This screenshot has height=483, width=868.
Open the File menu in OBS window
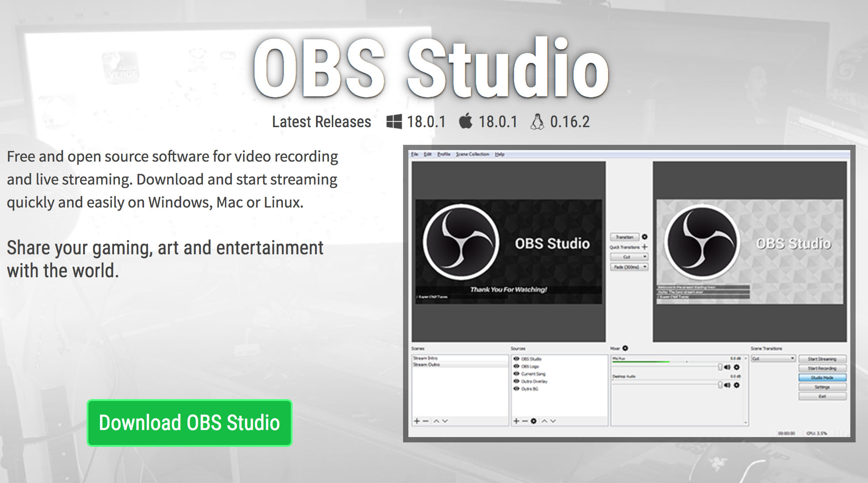tap(414, 154)
